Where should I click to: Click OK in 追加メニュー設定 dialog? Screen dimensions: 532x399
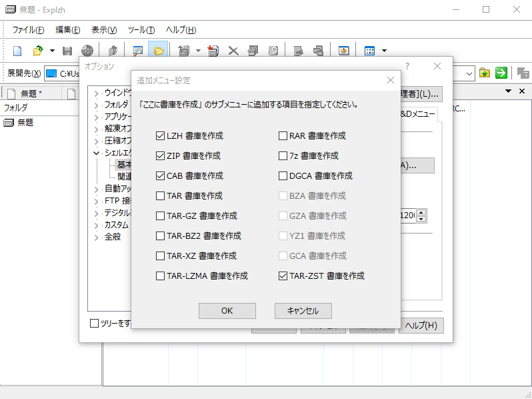point(227,311)
